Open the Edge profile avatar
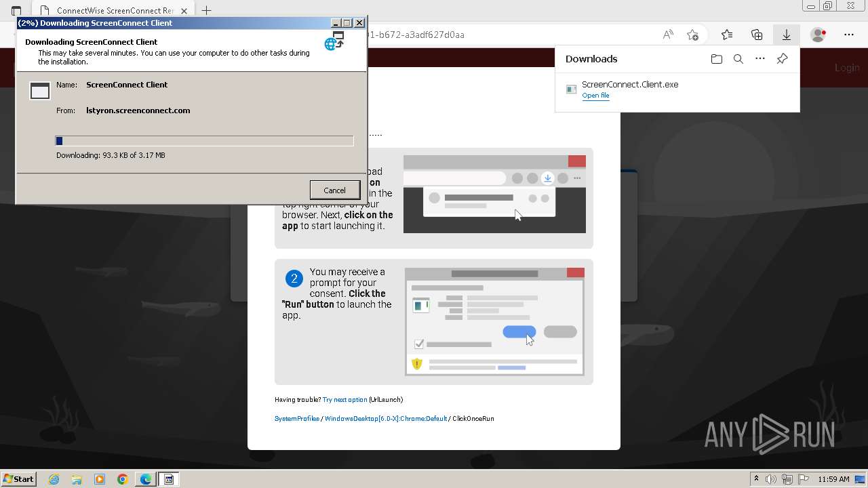 (818, 35)
